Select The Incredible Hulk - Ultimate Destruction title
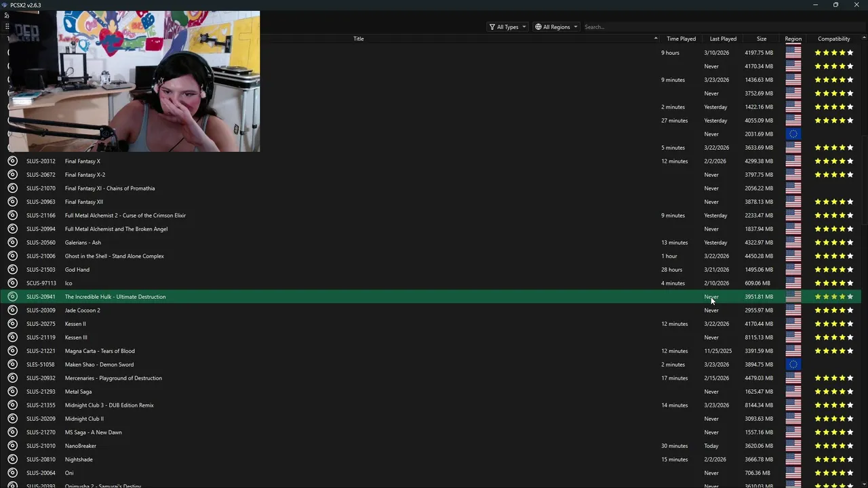 tap(115, 297)
